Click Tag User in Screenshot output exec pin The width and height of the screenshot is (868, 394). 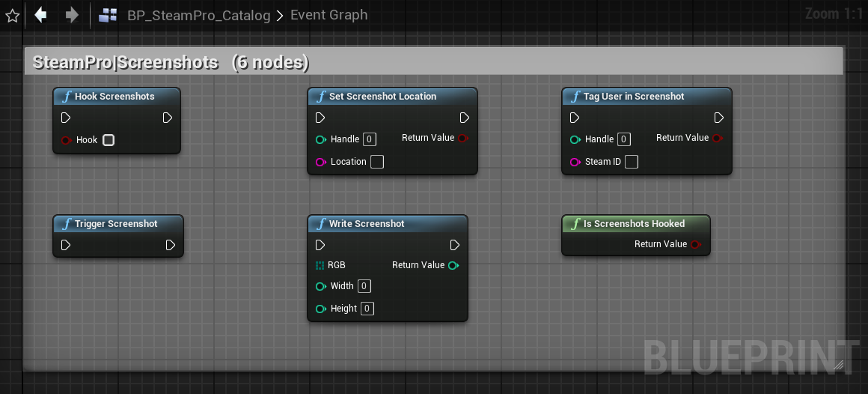(x=718, y=118)
